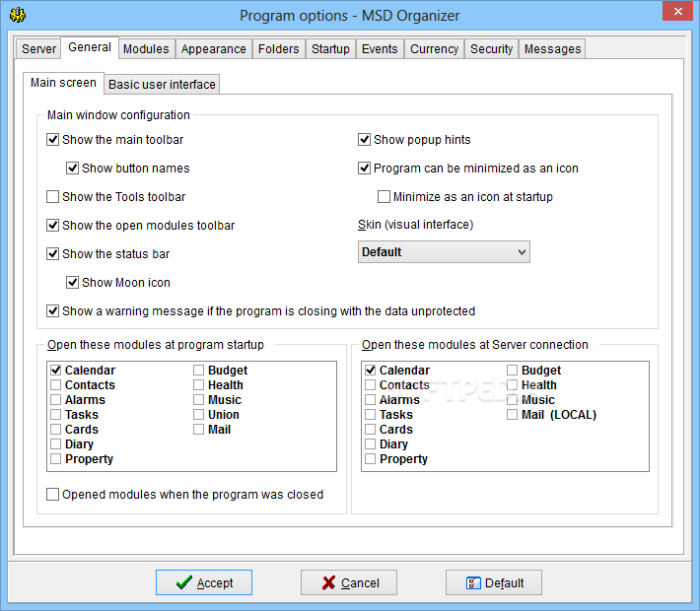Accept the program options

coord(204,582)
